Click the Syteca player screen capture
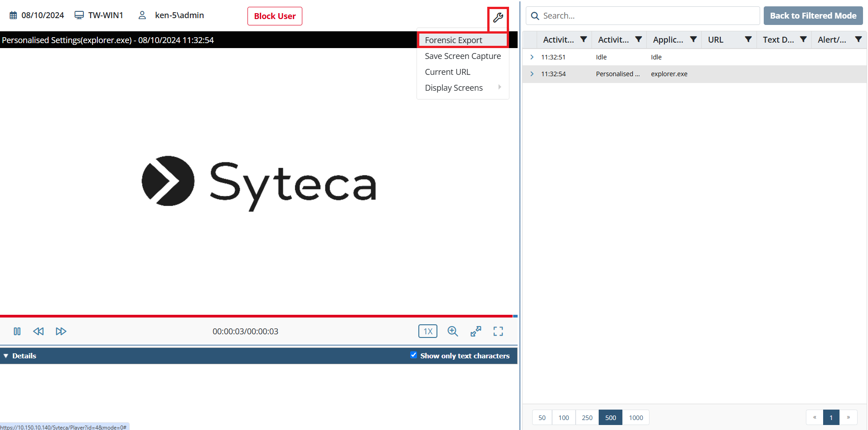This screenshot has width=868, height=430. (x=259, y=181)
